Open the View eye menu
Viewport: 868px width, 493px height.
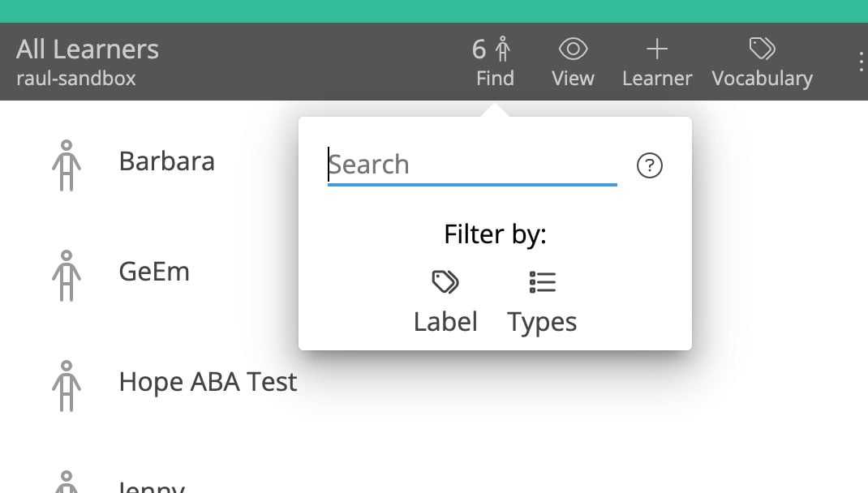(573, 50)
